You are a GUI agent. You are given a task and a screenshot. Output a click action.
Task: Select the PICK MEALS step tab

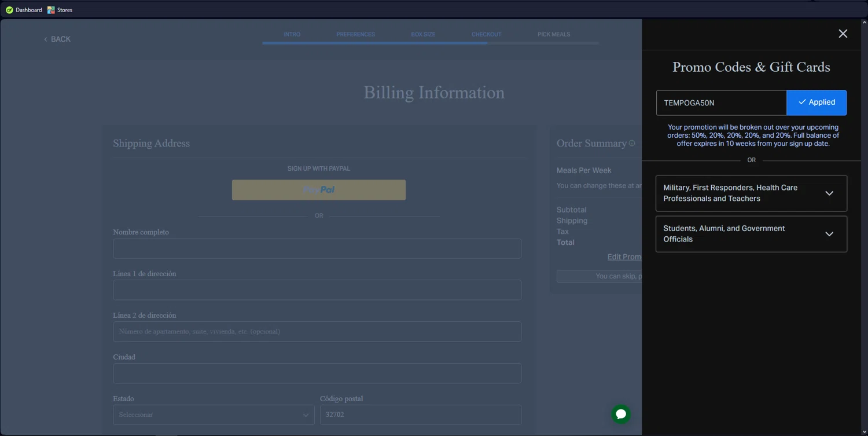(x=554, y=35)
